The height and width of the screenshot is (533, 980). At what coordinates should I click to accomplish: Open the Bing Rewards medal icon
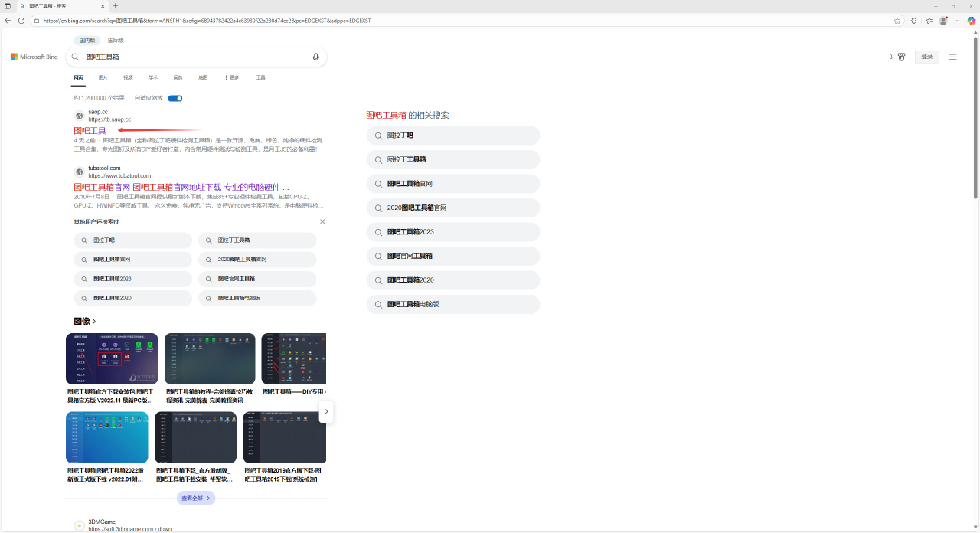click(x=901, y=57)
